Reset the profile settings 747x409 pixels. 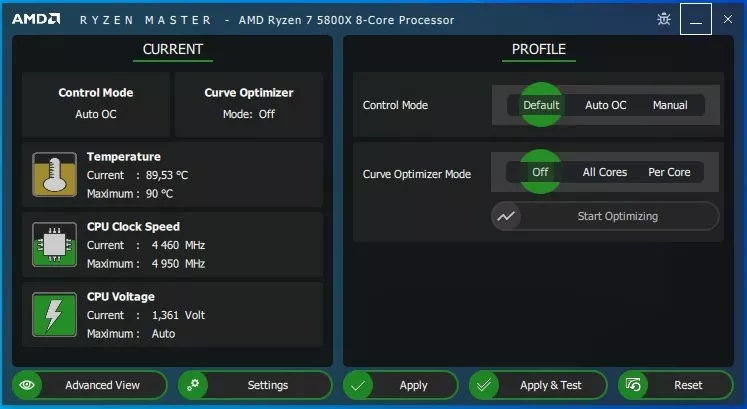pyautogui.click(x=676, y=385)
